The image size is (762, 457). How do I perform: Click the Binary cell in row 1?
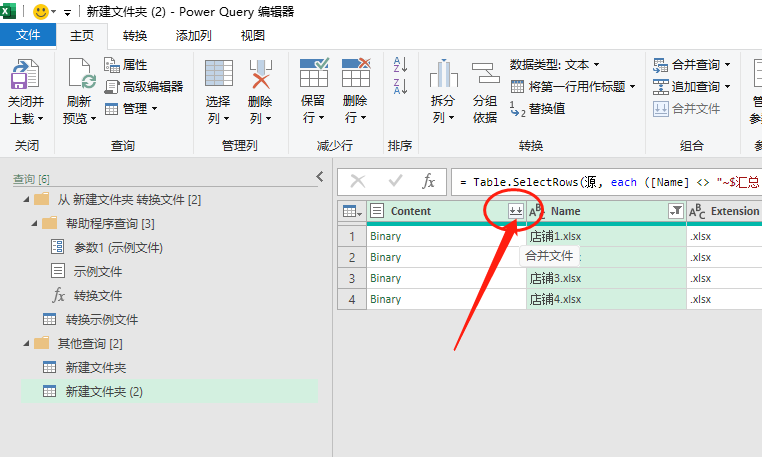[446, 236]
